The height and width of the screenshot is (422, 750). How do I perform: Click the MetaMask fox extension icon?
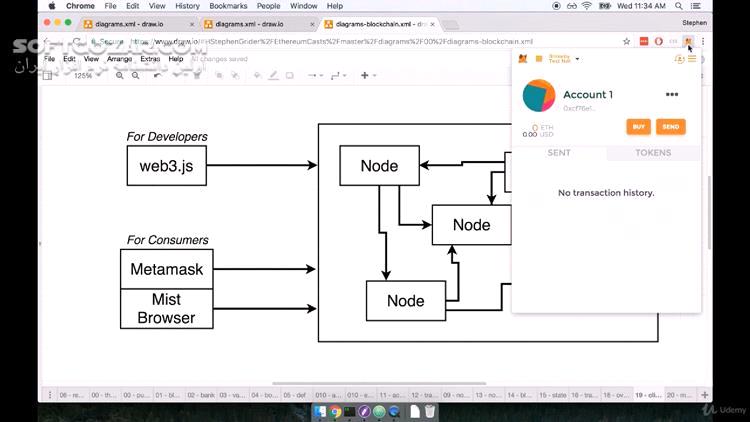coord(688,41)
